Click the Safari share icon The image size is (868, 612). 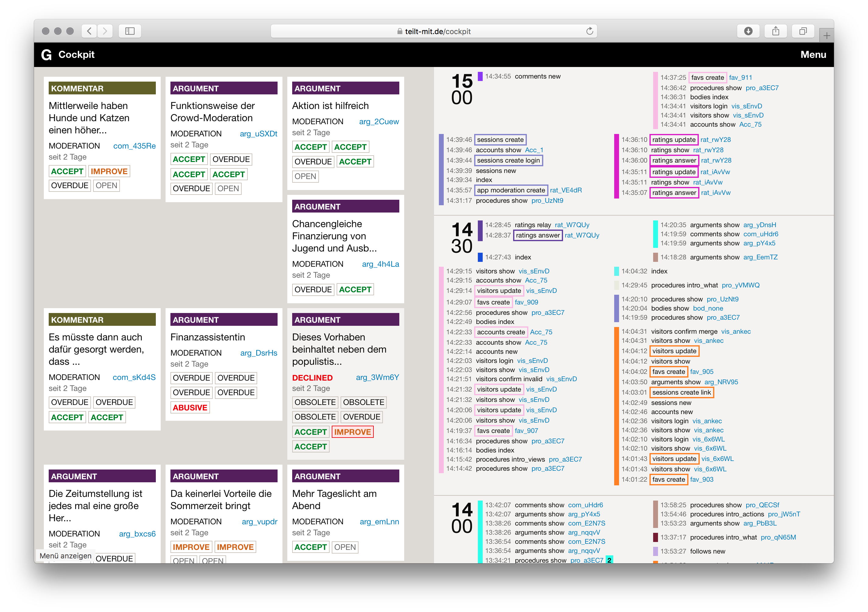[775, 31]
